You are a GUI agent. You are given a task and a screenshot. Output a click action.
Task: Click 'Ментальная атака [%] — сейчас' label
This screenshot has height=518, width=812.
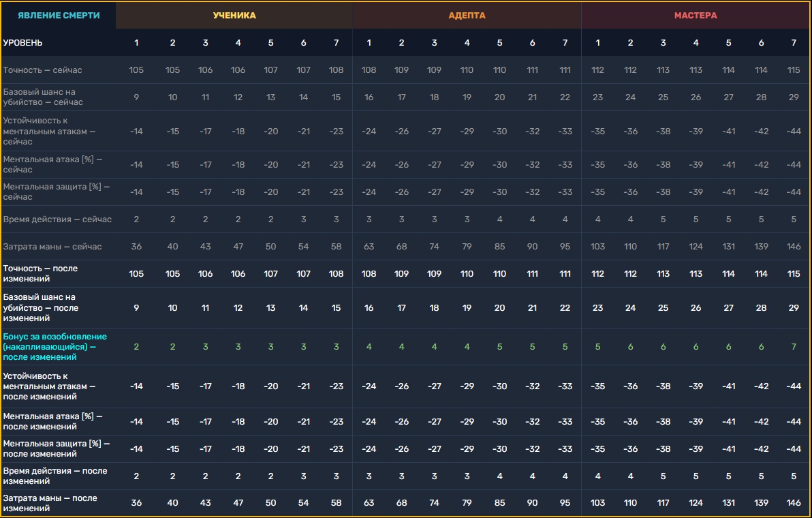pos(53,165)
